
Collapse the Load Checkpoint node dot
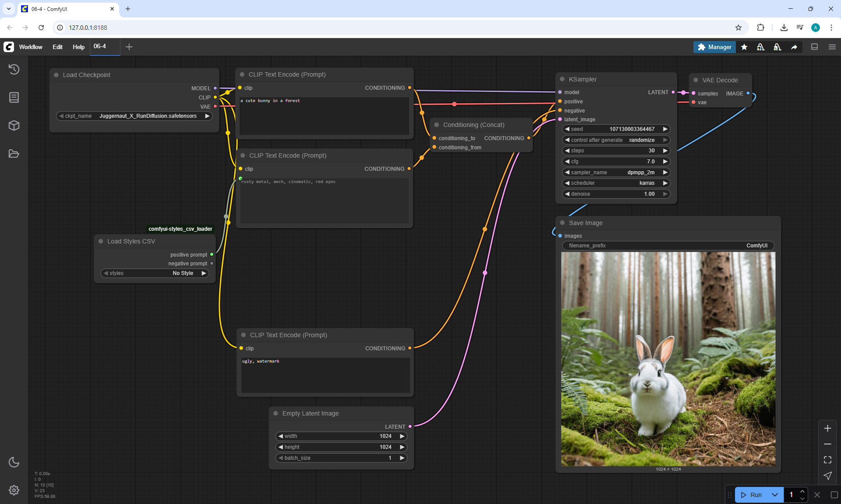[57, 75]
